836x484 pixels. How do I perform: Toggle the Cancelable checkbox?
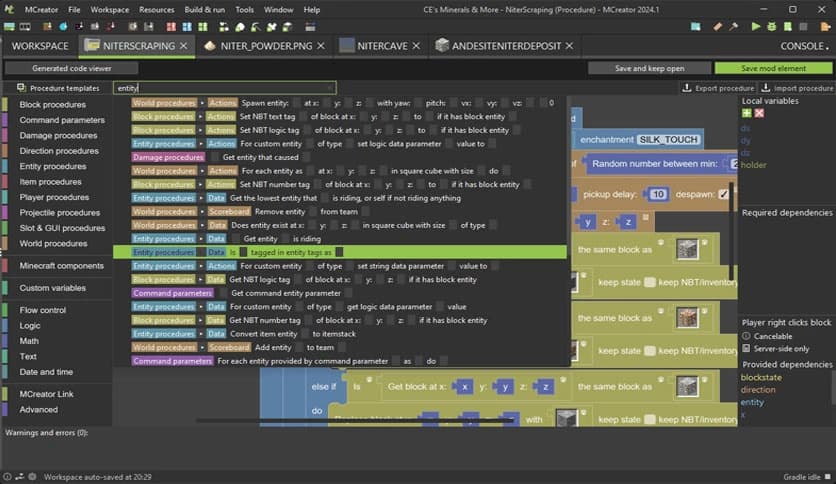pyautogui.click(x=746, y=337)
